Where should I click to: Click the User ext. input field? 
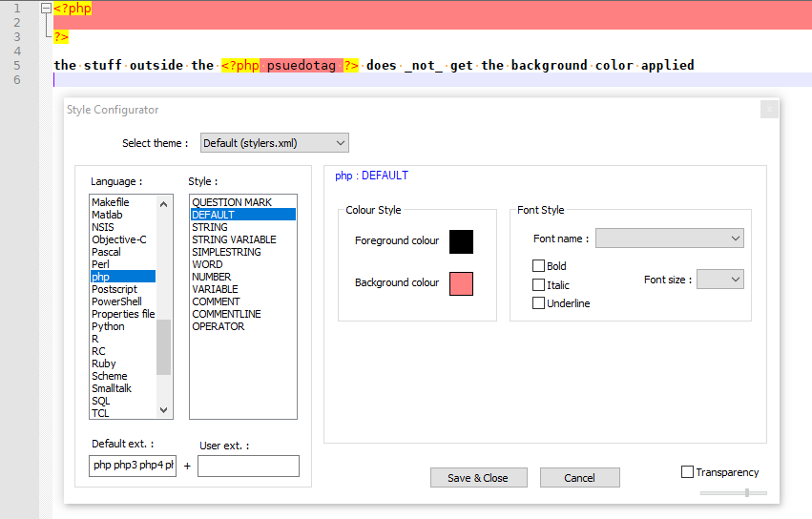[248, 466]
